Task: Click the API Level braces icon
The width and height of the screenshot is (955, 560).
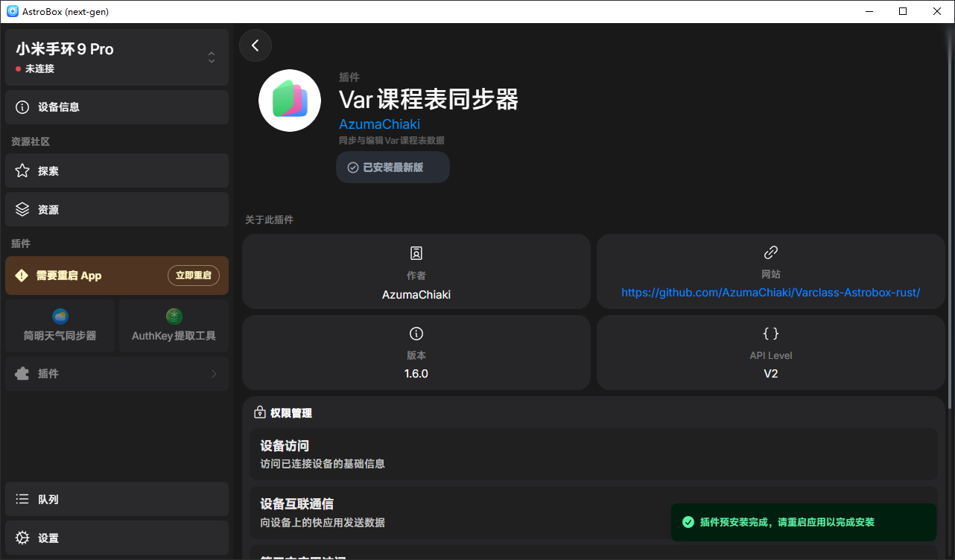Action: point(771,334)
